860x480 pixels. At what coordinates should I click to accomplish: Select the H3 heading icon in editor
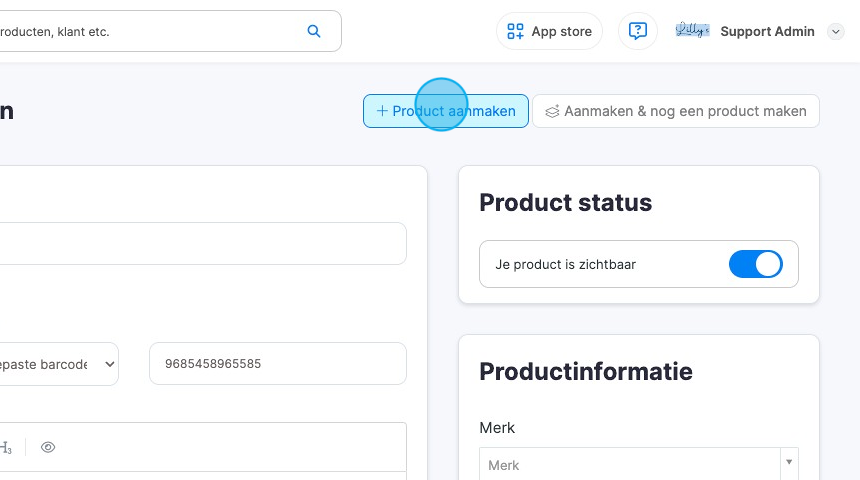(x=6, y=448)
